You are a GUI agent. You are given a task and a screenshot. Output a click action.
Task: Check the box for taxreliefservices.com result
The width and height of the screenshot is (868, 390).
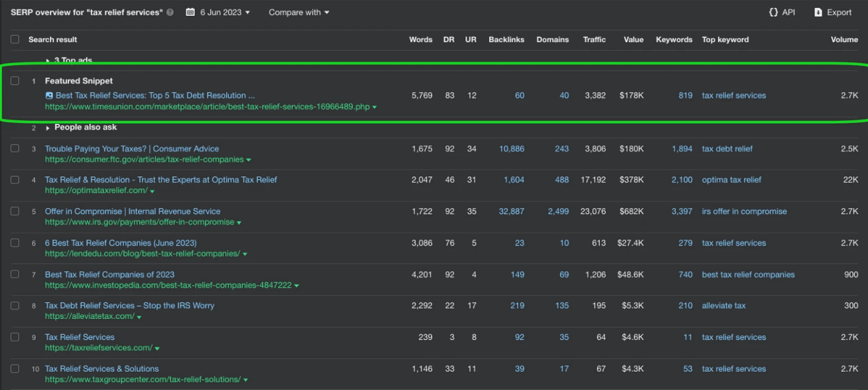[15, 337]
